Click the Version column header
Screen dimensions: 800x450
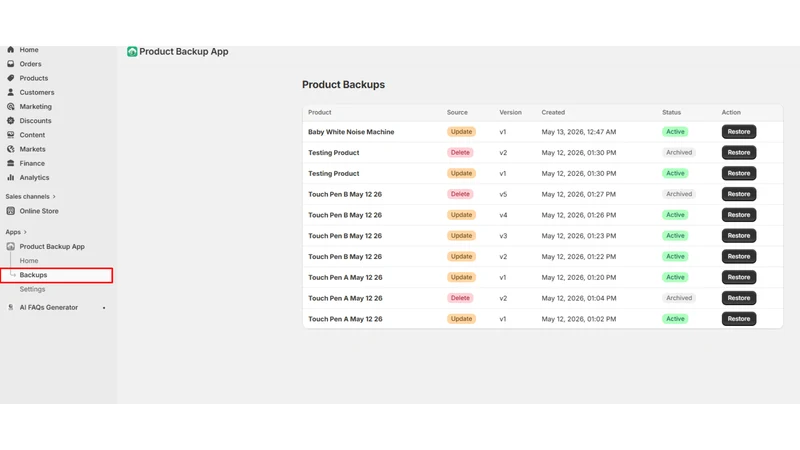(x=510, y=112)
